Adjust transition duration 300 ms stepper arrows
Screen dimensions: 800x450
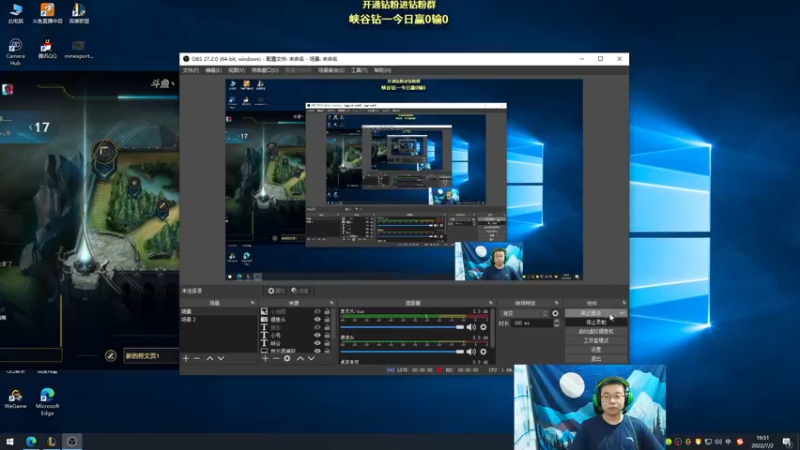[x=557, y=323]
